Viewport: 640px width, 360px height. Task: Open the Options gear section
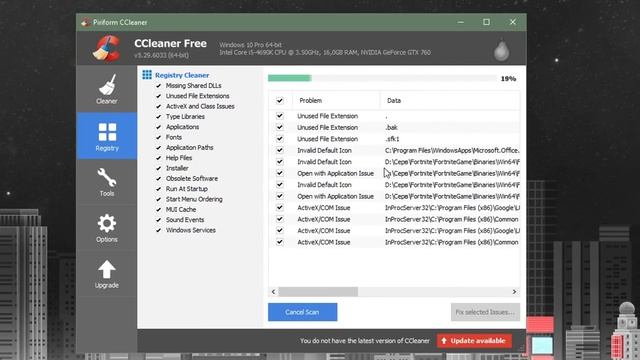tap(107, 228)
